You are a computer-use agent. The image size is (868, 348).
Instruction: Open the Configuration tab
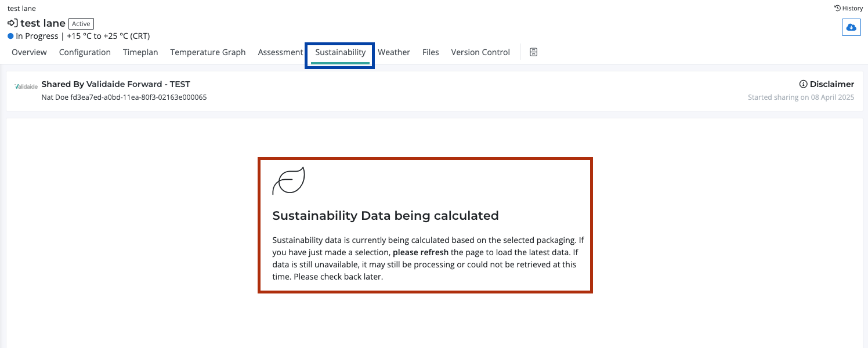85,52
